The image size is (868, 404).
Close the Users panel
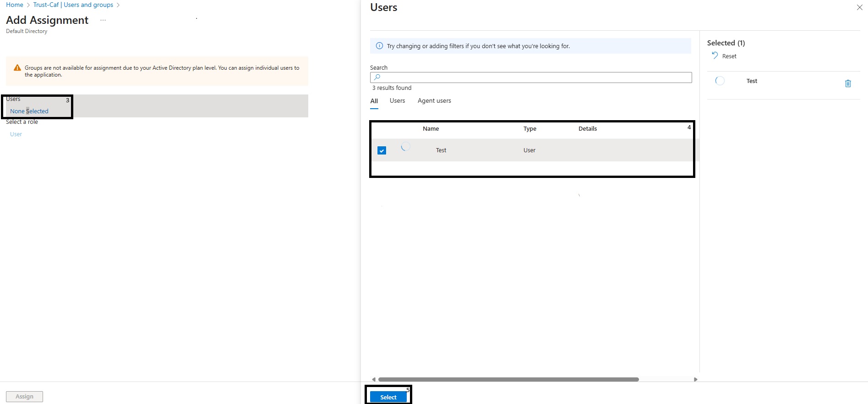point(859,7)
